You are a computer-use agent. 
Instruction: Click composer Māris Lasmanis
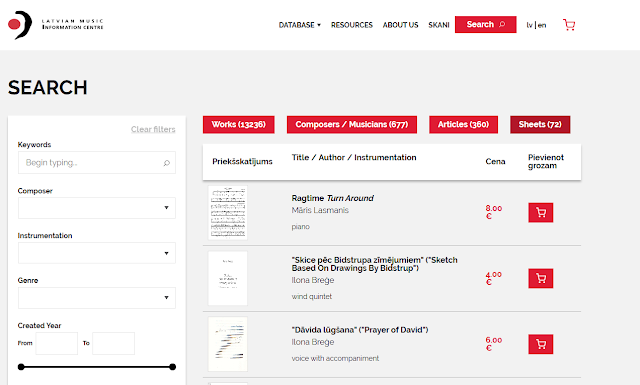pyautogui.click(x=320, y=210)
